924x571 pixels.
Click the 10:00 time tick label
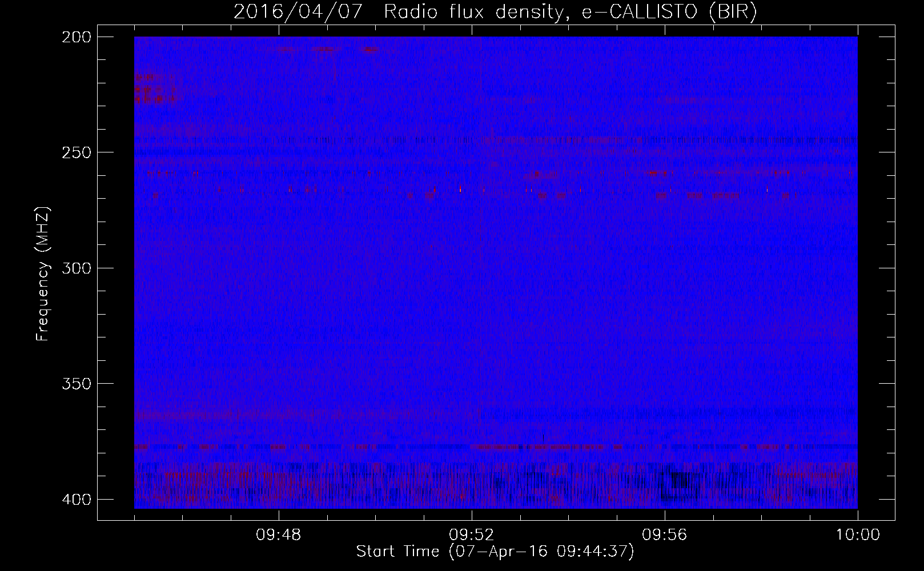857,536
